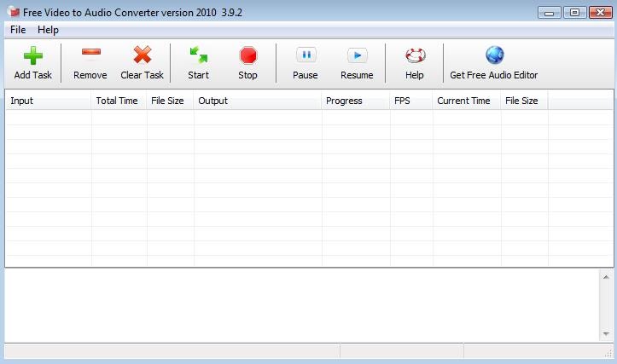
Task: Click Get Free Audio Editor globe icon
Action: (x=494, y=55)
